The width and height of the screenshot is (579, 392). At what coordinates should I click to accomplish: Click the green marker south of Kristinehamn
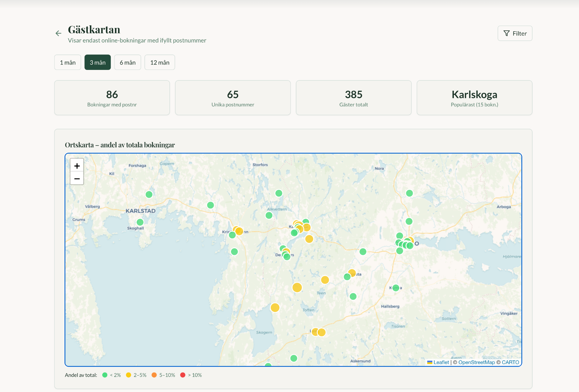(x=234, y=252)
